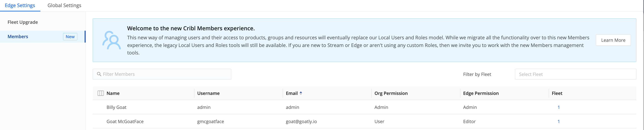The height and width of the screenshot is (130, 644).
Task: Select Members in the sidebar
Action: (18, 36)
